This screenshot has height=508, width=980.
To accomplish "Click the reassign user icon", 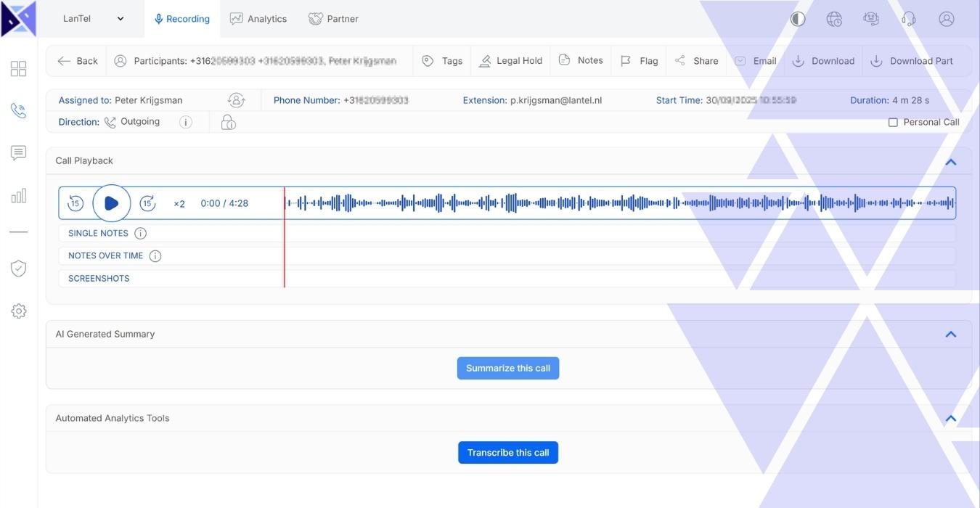I will tap(236, 100).
